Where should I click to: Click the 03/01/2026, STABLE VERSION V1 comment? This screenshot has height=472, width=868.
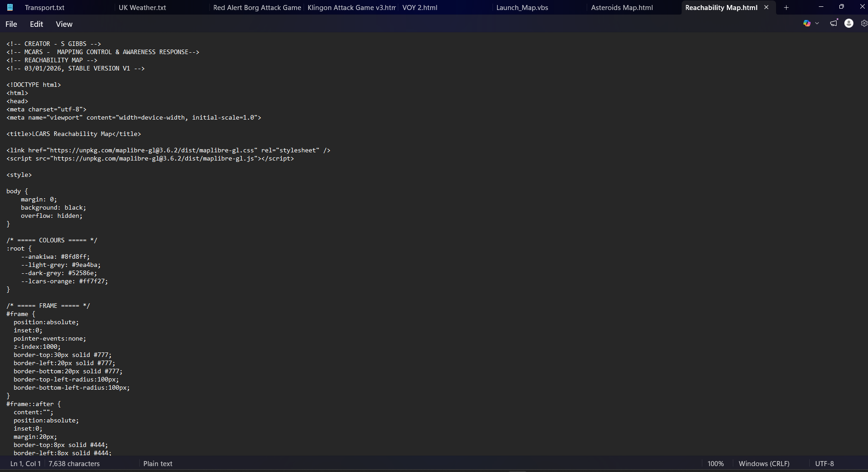click(x=76, y=69)
